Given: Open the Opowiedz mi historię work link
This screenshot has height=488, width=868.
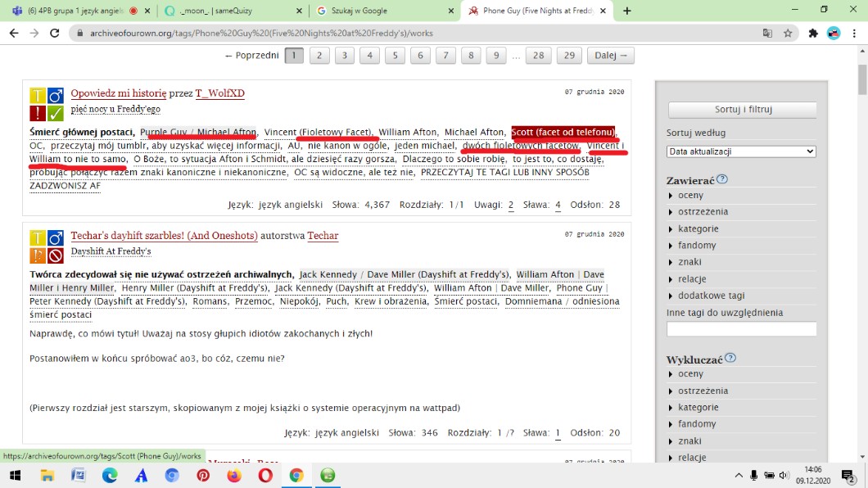Looking at the screenshot, I should coord(118,93).
